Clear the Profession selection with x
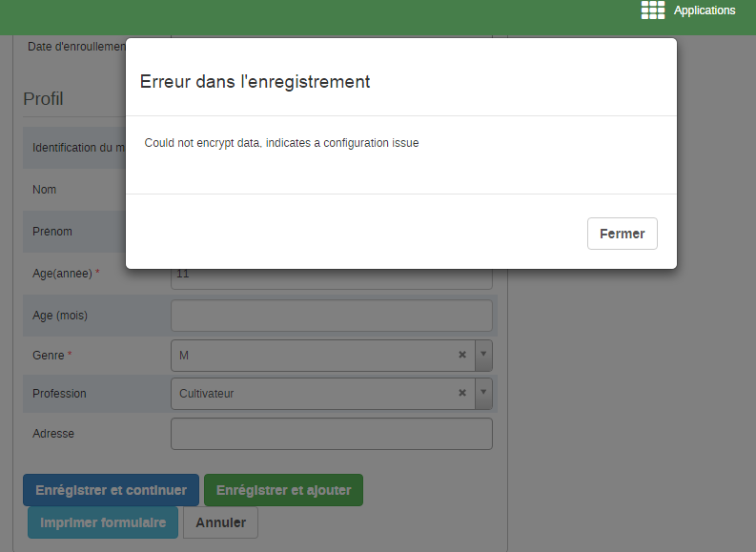This screenshot has width=756, height=552. tap(462, 393)
